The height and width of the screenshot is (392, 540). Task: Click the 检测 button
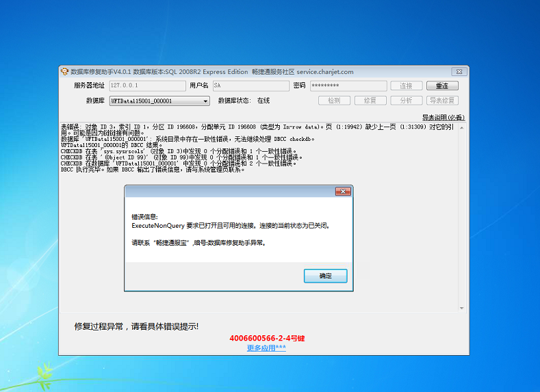pos(335,101)
